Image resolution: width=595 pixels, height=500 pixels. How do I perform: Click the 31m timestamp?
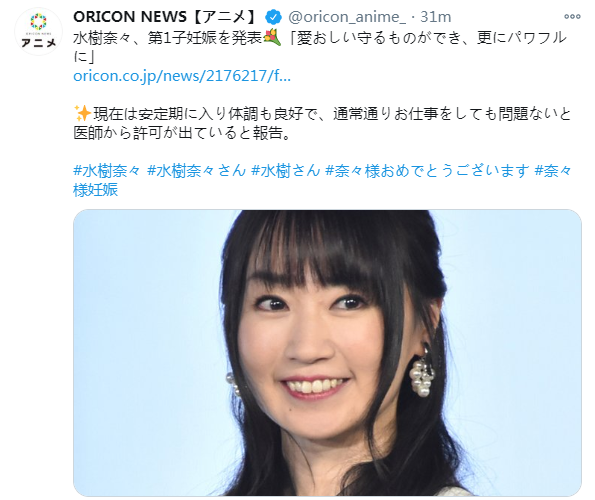point(436,17)
